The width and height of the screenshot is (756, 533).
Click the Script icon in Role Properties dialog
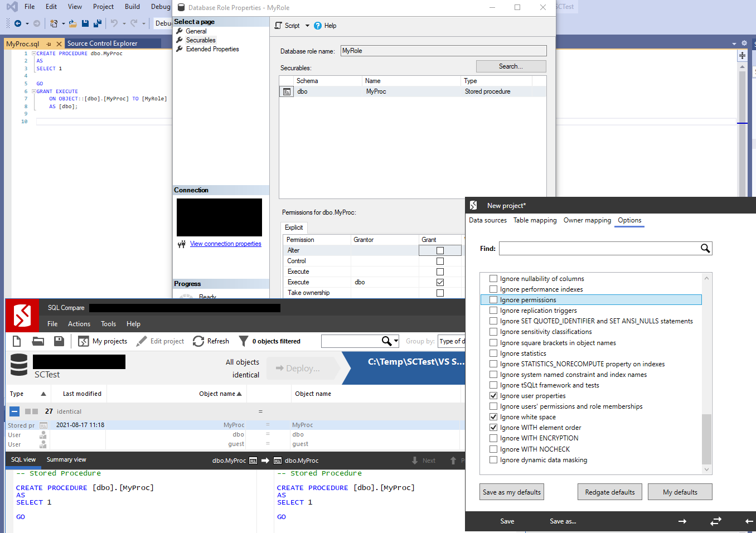[x=279, y=26]
